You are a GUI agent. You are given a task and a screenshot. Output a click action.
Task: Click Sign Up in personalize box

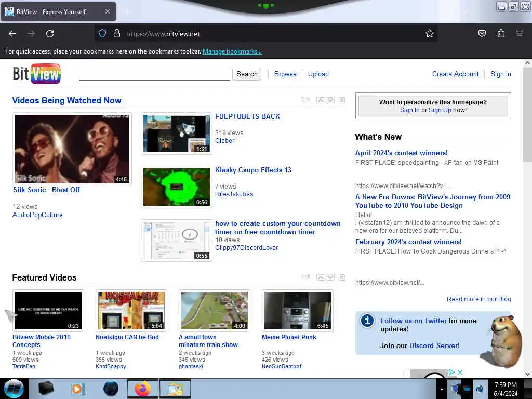tap(440, 110)
